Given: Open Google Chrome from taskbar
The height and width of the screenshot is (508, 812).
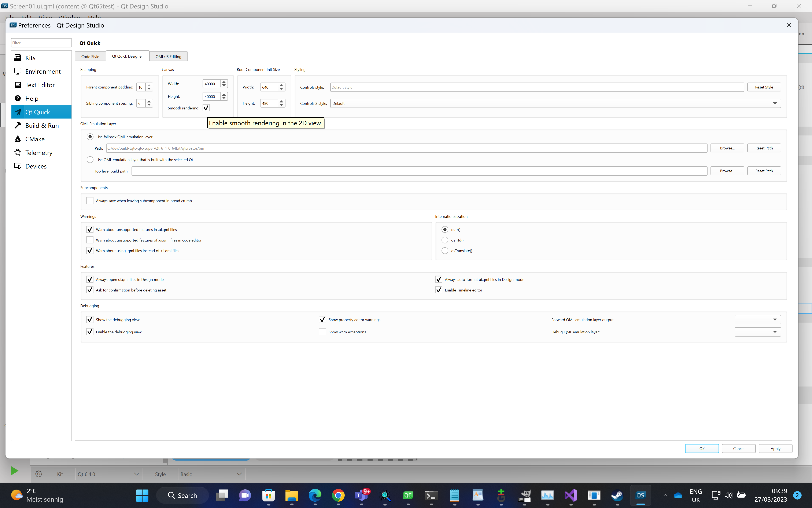Looking at the screenshot, I should click(x=338, y=495).
